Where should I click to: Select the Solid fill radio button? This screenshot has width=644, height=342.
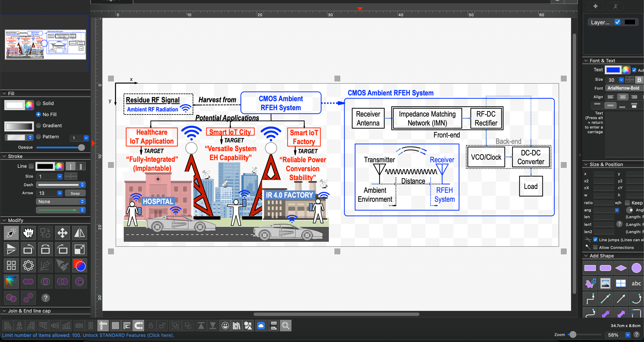click(38, 103)
